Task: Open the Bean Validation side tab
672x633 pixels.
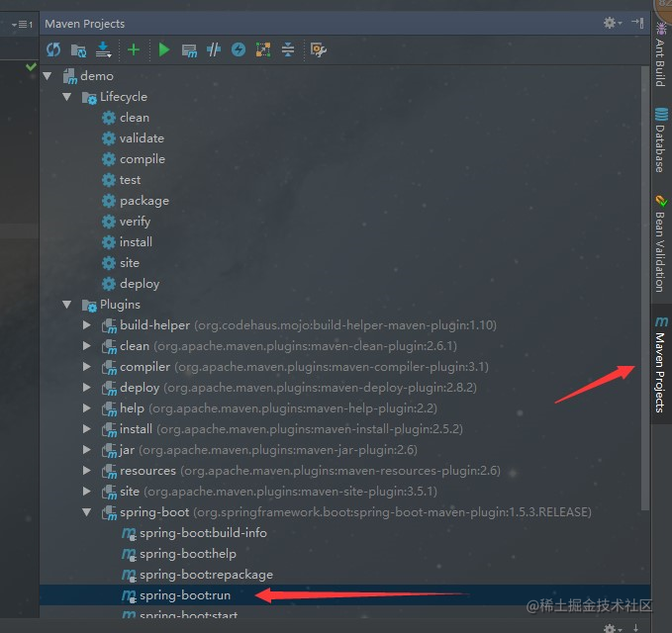Action: coord(660,243)
